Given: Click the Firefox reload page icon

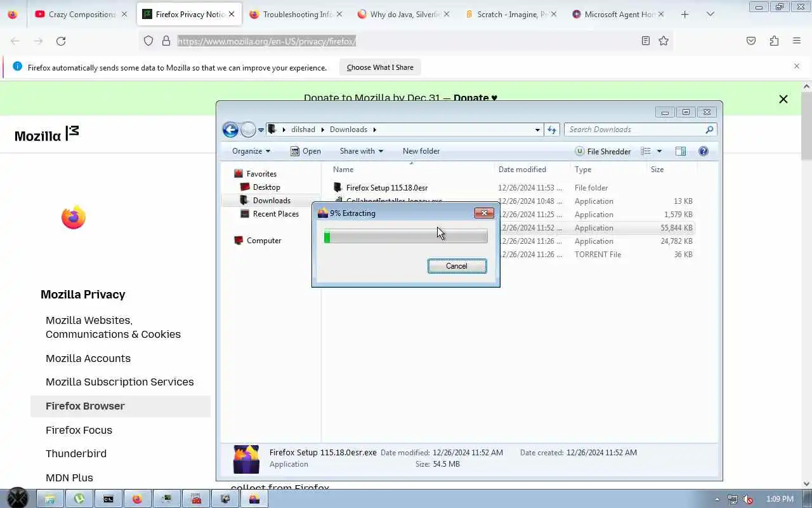Looking at the screenshot, I should [61, 41].
